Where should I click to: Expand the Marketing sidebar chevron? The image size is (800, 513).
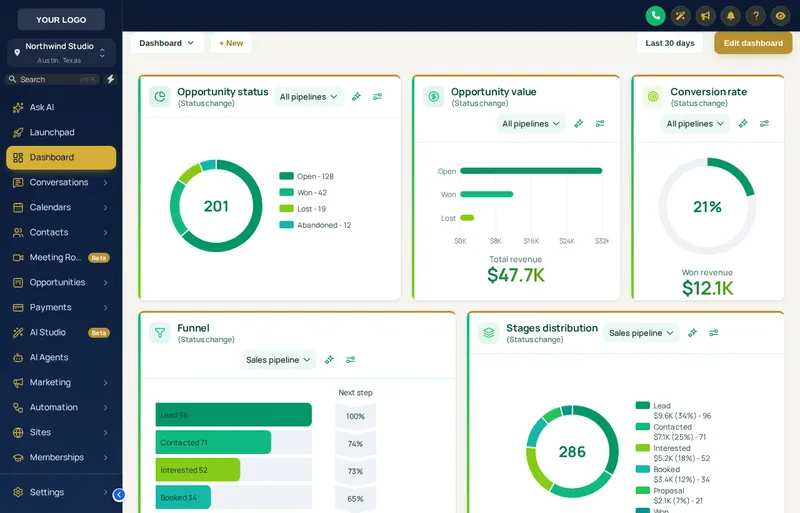pyautogui.click(x=106, y=382)
